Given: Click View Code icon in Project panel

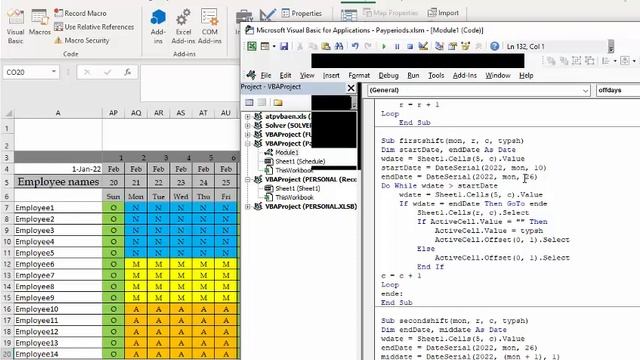Looking at the screenshot, I should pos(249,102).
